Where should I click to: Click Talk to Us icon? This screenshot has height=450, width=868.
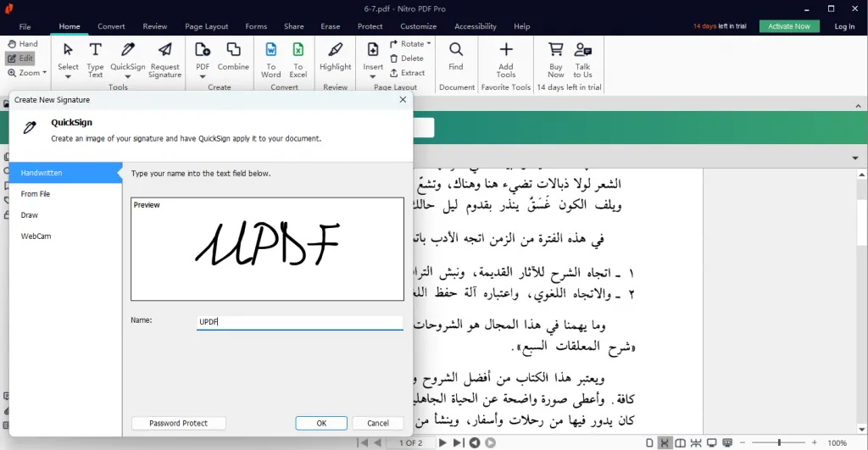coord(583,50)
